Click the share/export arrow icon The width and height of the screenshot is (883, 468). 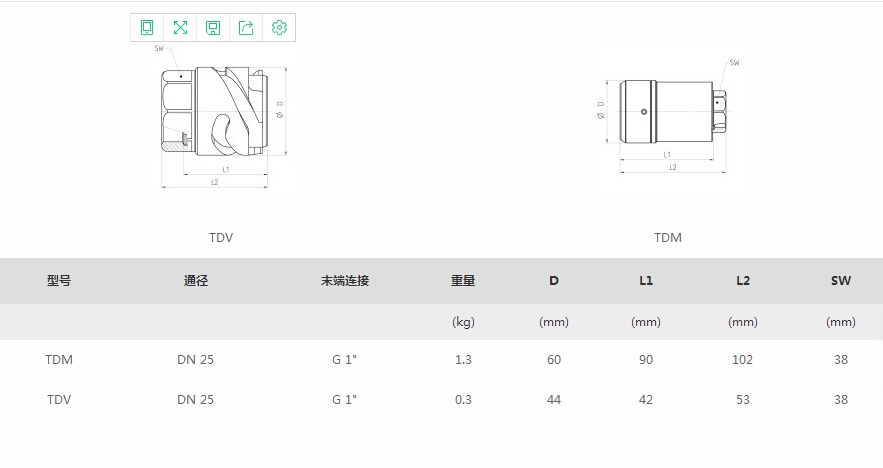tap(246, 28)
